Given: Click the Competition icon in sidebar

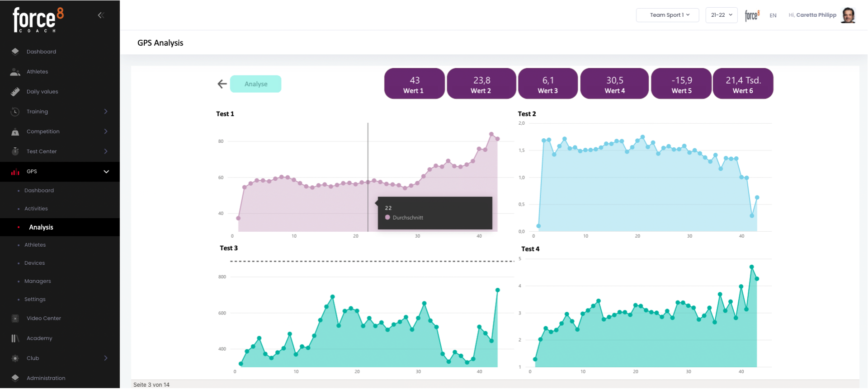Looking at the screenshot, I should (x=15, y=131).
